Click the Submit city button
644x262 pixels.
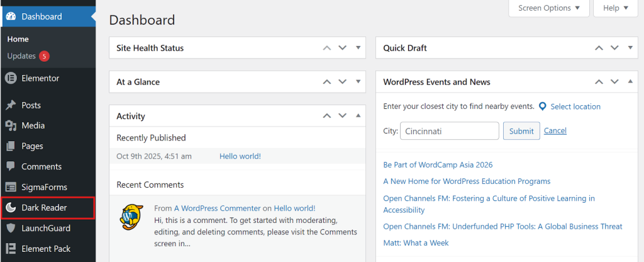coord(521,131)
